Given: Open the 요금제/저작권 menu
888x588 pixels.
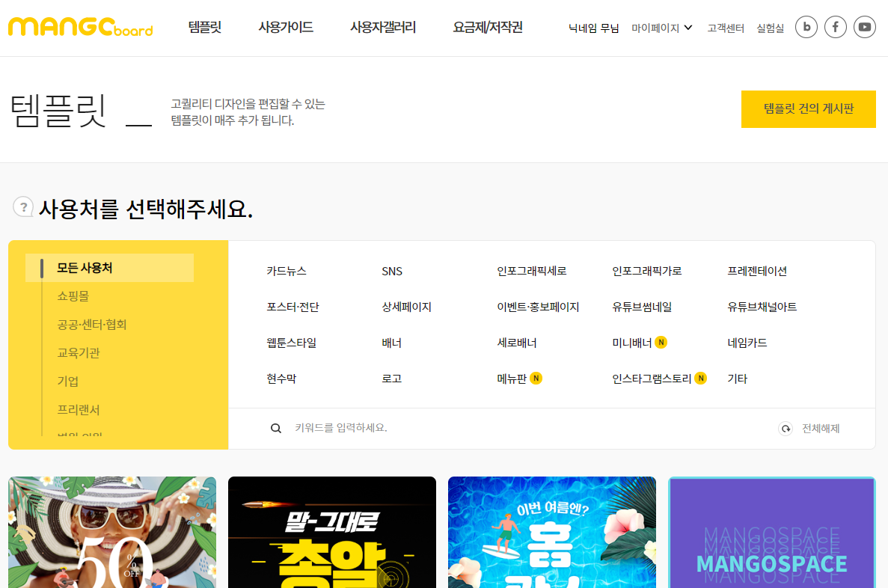Looking at the screenshot, I should (x=488, y=27).
